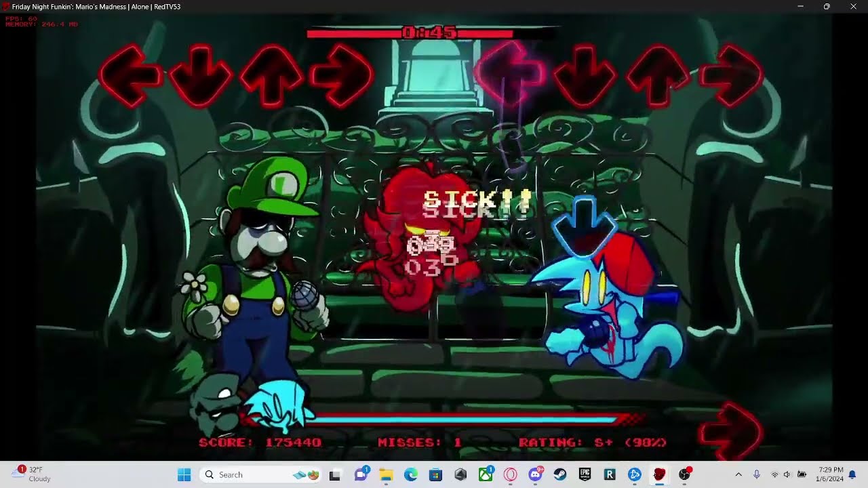Click the microphone tray icon
The width and height of the screenshot is (868, 488).
[757, 475]
